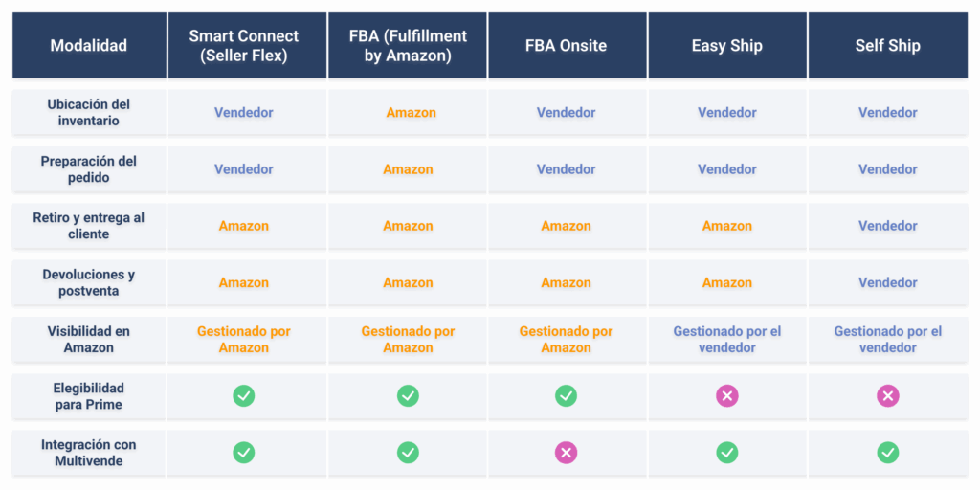The height and width of the screenshot is (490, 980).
Task: Click the Smart Connect Multivende integration checkmark
Action: 244,453
